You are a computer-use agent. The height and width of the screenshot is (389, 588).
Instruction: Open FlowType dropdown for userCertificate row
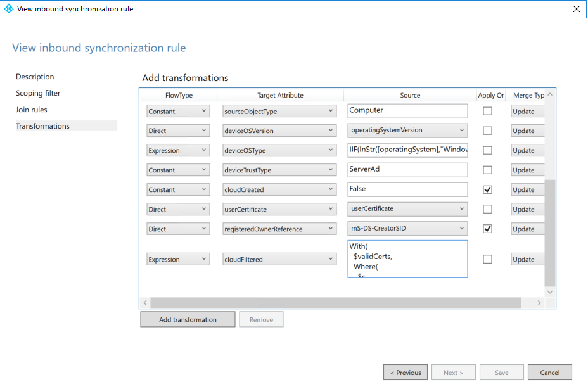(x=178, y=209)
